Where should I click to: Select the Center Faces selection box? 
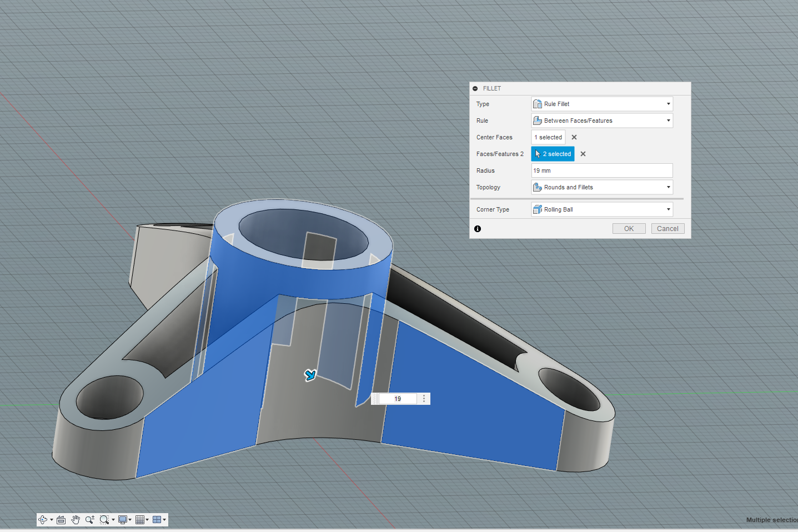[548, 137]
